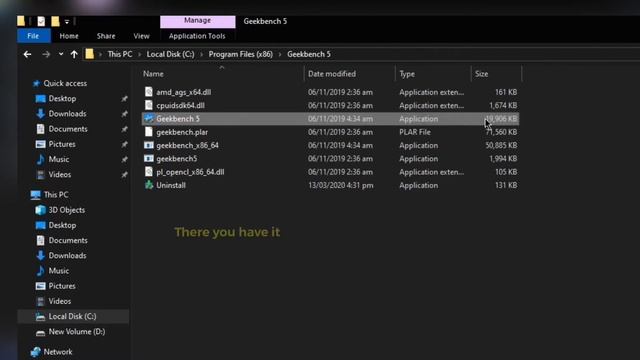
Task: Open pinned Downloads under Quick access
Action: [x=67, y=113]
